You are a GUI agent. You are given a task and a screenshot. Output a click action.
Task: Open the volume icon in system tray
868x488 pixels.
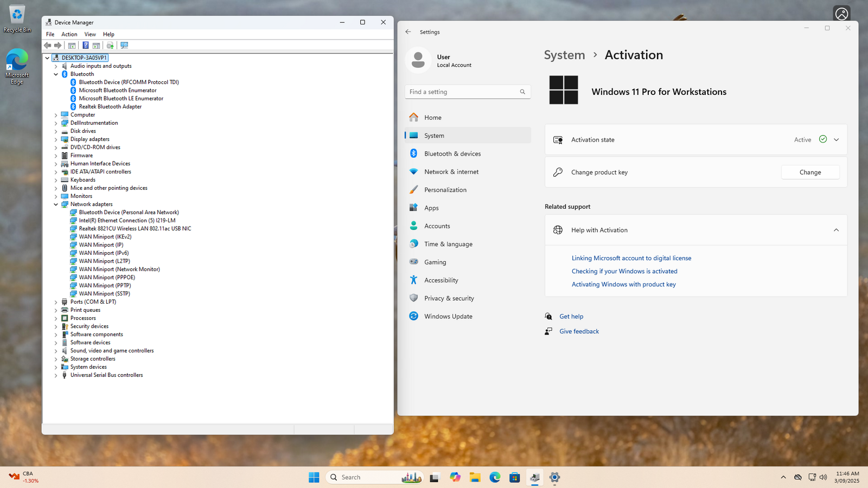[824, 477]
